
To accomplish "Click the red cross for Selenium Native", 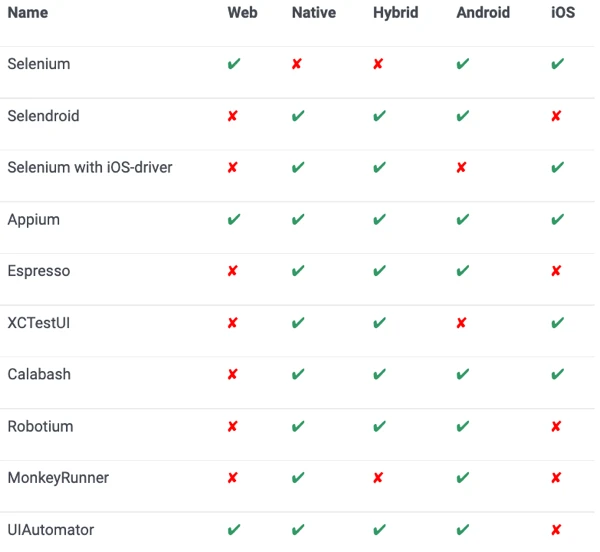I will (297, 65).
